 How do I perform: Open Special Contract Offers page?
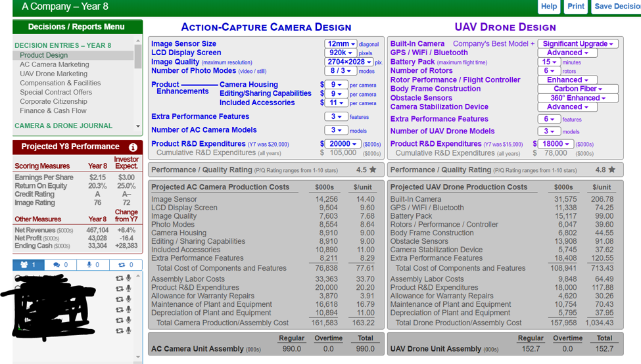(x=56, y=93)
